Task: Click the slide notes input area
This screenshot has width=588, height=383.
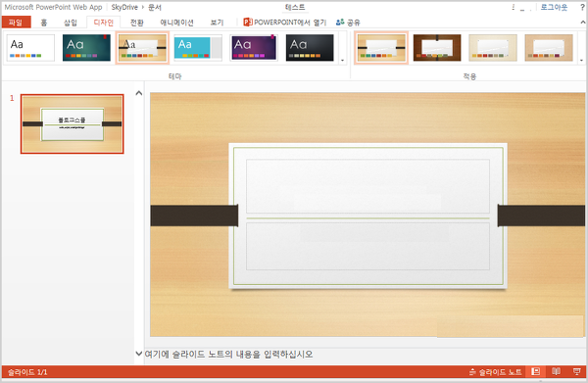Action: [x=365, y=355]
